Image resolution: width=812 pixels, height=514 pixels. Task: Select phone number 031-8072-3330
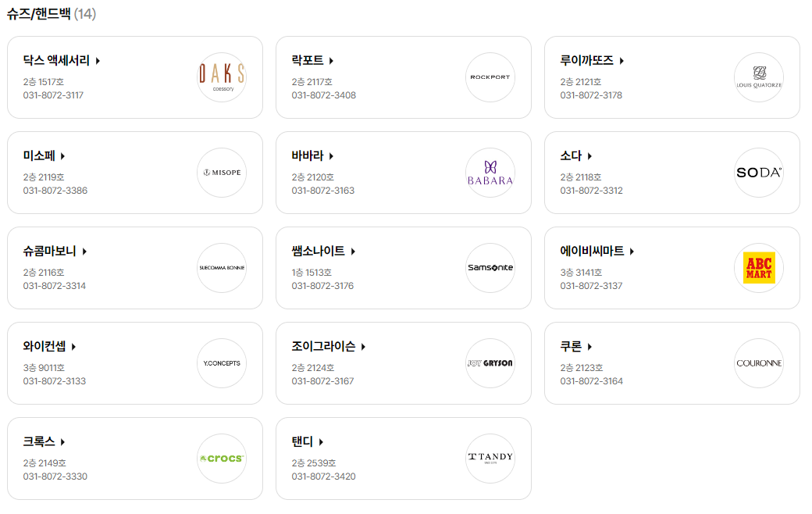coord(55,477)
